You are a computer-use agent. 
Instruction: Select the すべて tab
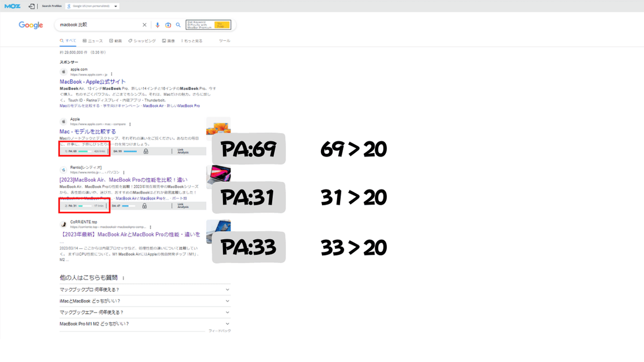click(x=68, y=41)
